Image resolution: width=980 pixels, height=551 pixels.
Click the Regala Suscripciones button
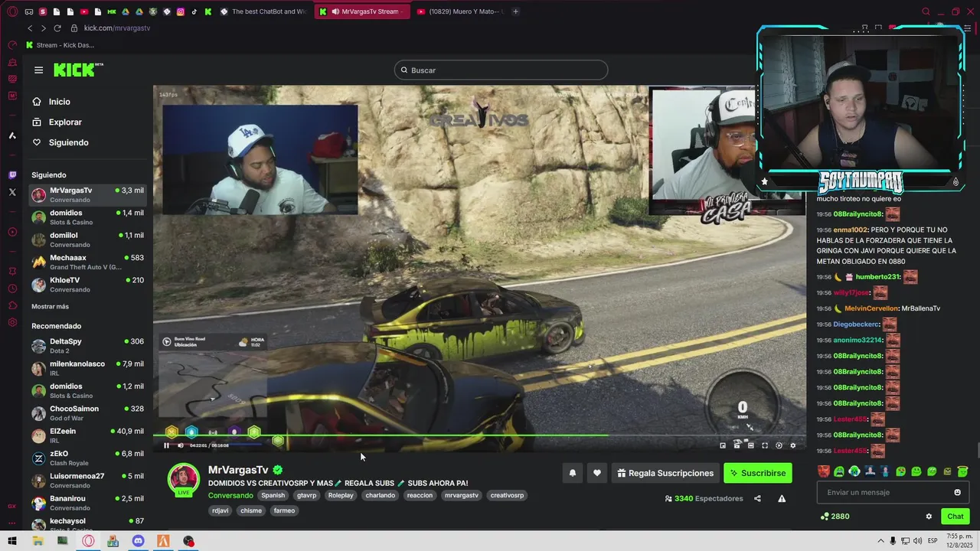[x=665, y=473]
